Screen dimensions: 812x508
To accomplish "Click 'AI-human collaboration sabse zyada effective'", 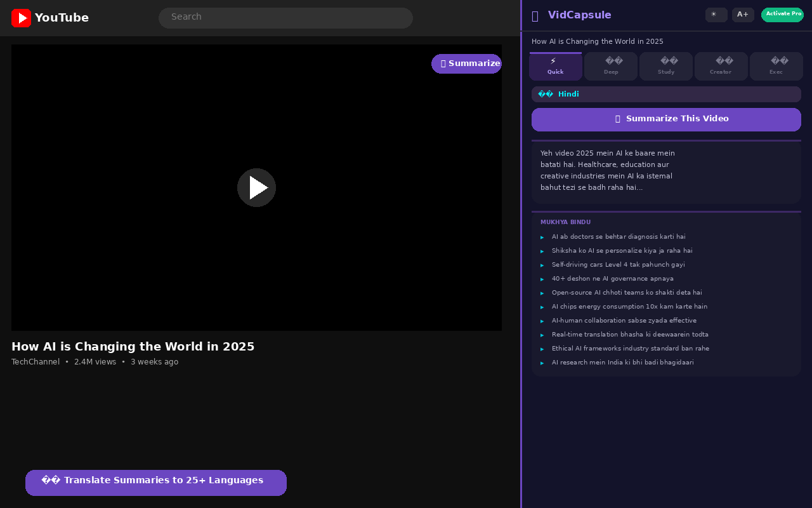I will click(624, 321).
